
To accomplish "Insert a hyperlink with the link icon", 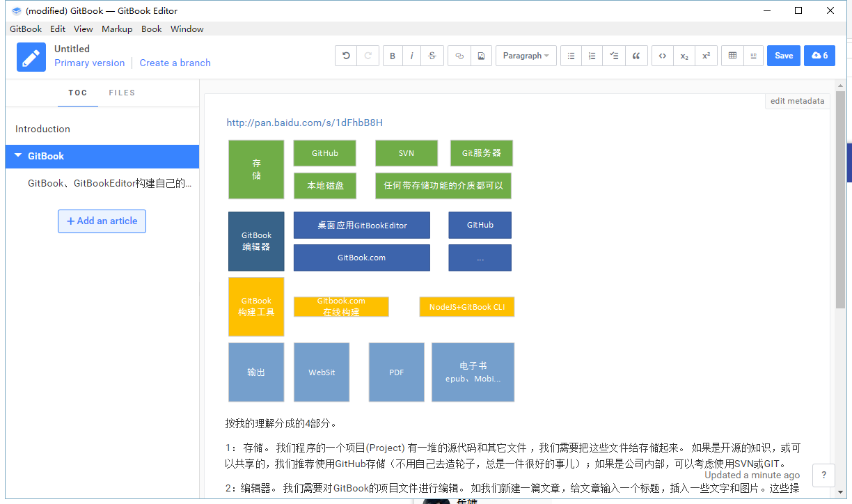I will 459,56.
